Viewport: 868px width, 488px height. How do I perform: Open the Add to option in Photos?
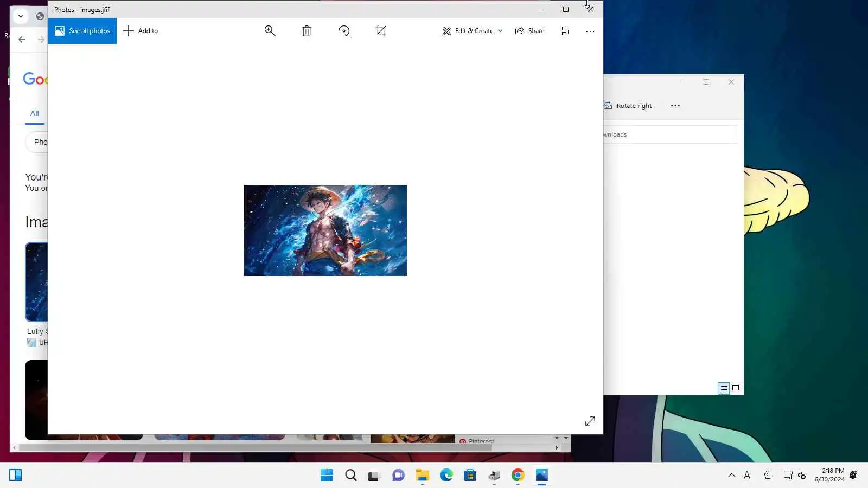[x=141, y=31]
